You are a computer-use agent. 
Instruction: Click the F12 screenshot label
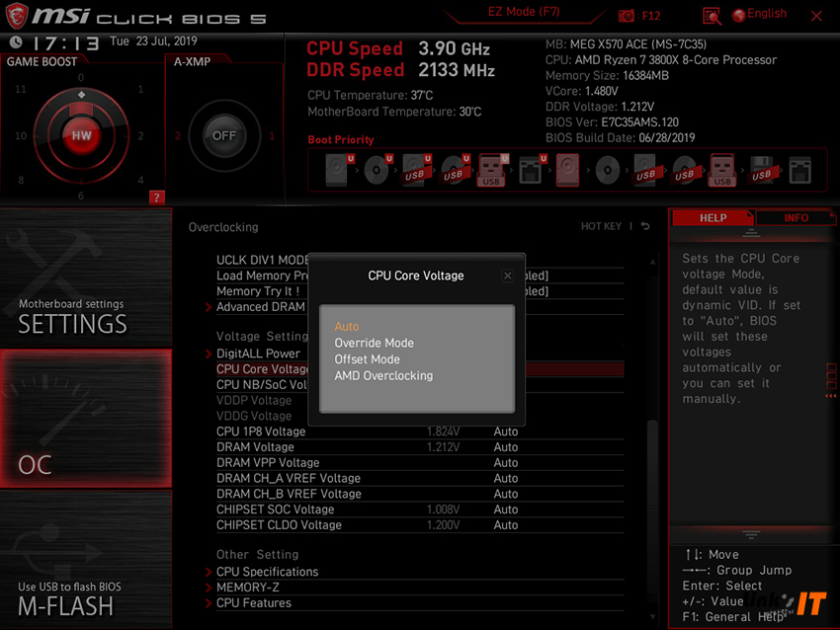(x=651, y=16)
